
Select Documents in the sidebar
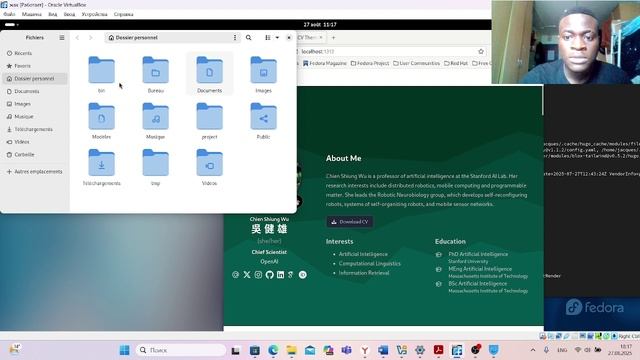pyautogui.click(x=35, y=91)
